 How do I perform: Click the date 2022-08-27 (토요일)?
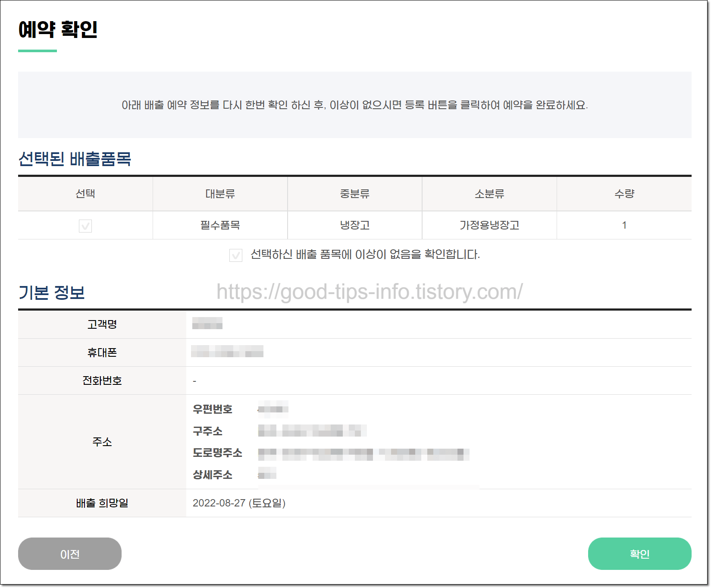[x=239, y=503]
